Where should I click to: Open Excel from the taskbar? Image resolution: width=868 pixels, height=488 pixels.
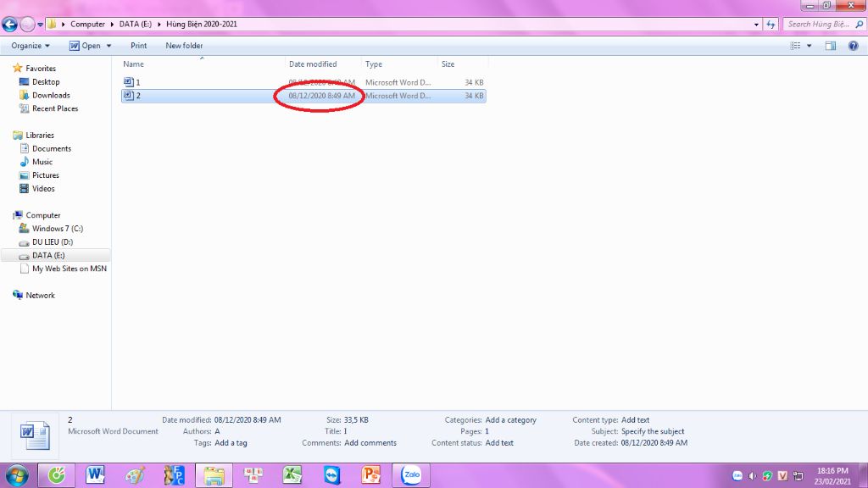pyautogui.click(x=292, y=475)
